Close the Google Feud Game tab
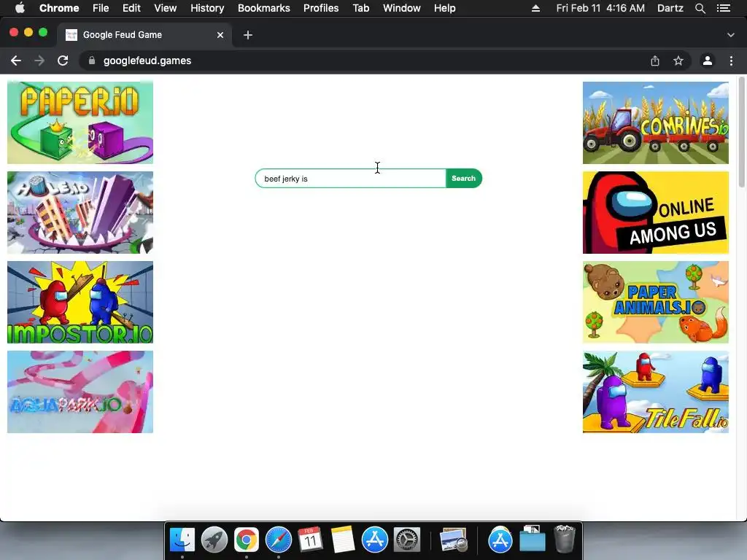Viewport: 747px width, 560px height. coord(220,35)
